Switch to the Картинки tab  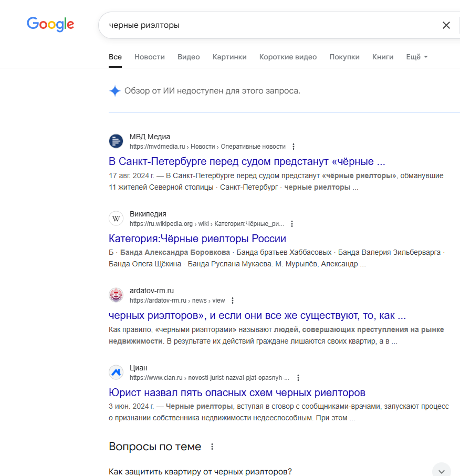229,57
